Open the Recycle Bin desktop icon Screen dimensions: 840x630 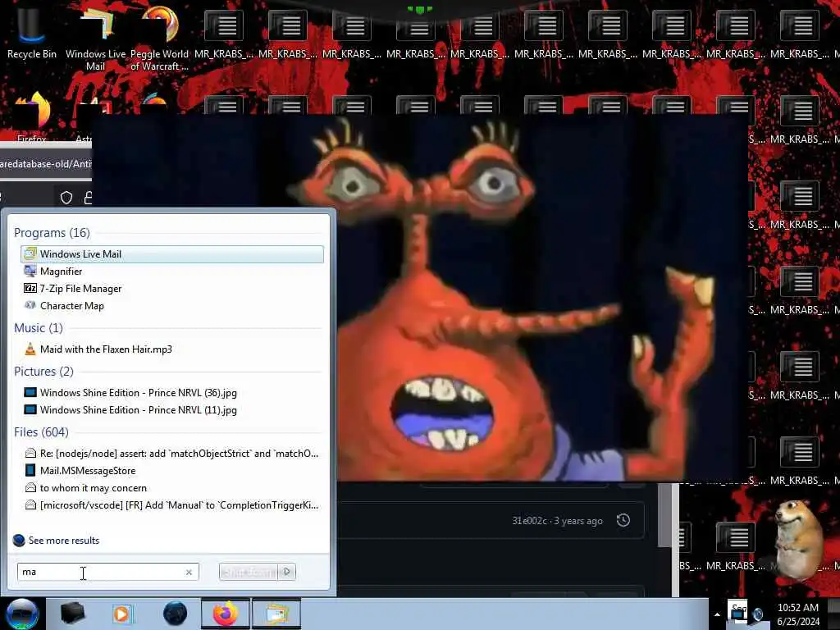[x=31, y=33]
